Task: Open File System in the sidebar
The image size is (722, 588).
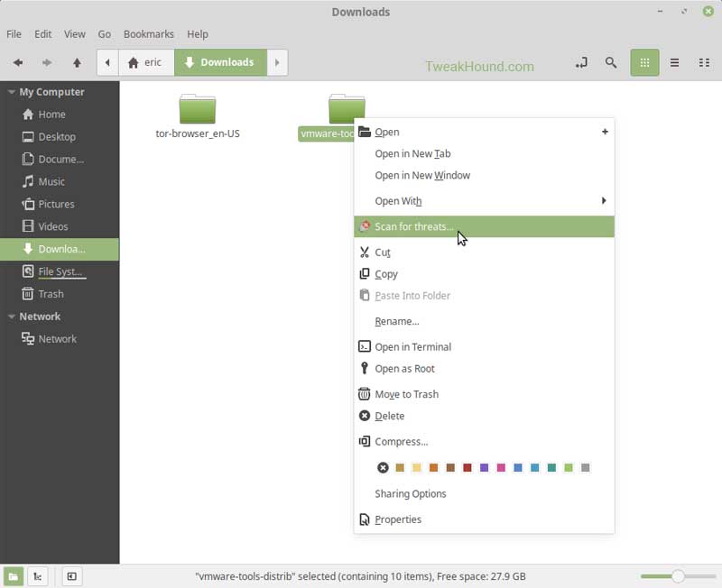Action: 60,272
